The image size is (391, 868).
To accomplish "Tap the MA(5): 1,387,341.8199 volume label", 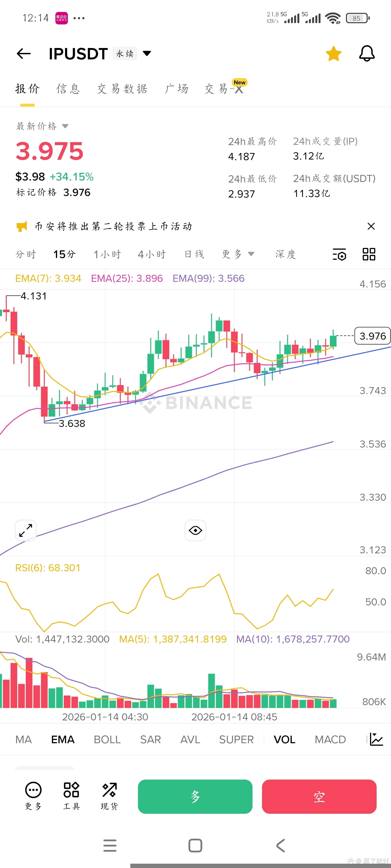I will (173, 639).
